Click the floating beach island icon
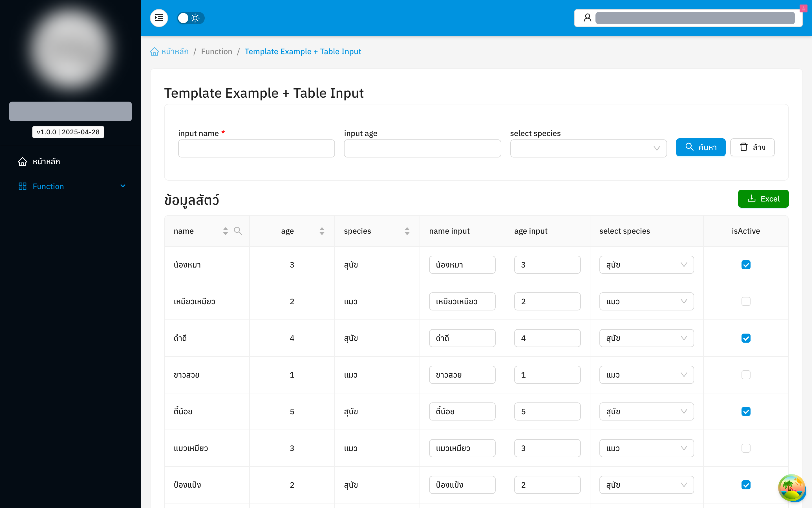 (x=792, y=488)
